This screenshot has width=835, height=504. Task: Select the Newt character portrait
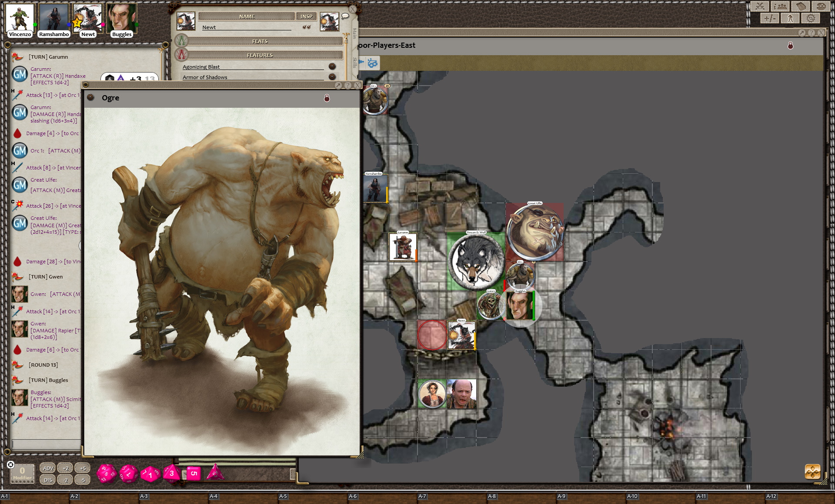coord(87,18)
